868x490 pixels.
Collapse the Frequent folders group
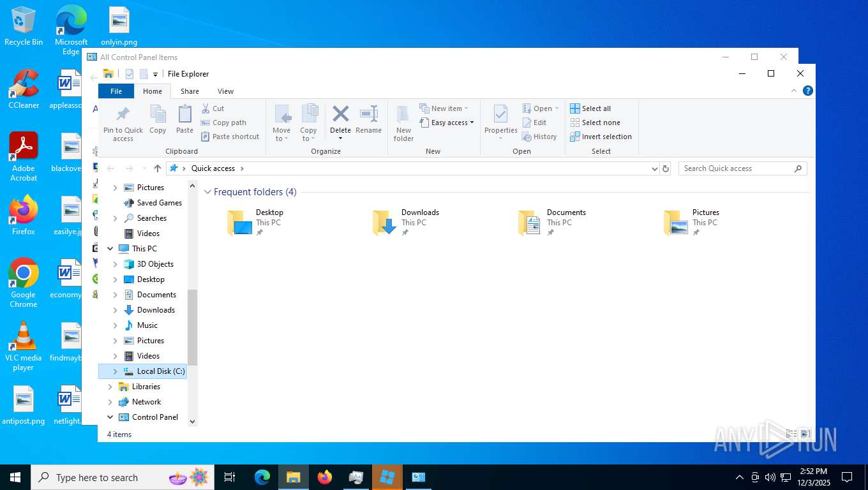tap(207, 192)
